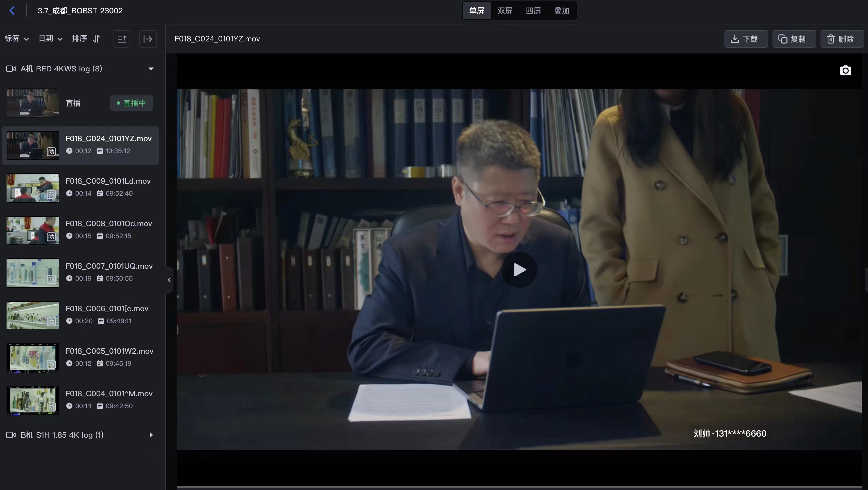
Task: Toggle the sort order arrows icon
Action: pos(97,39)
